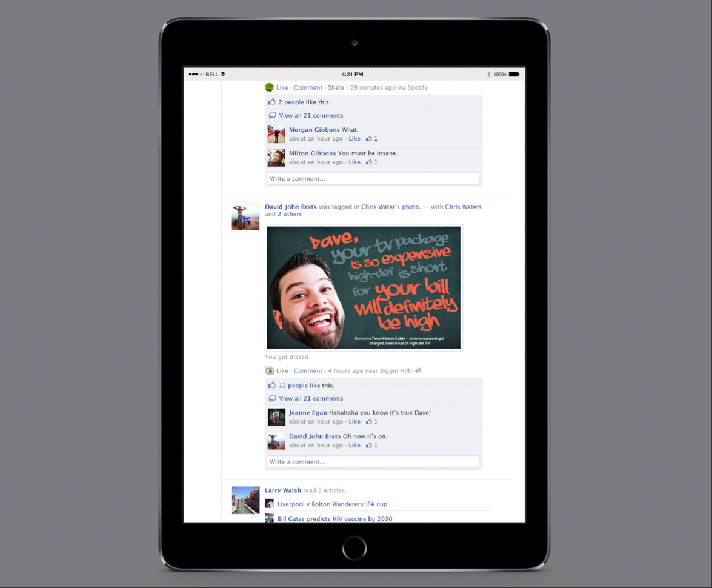
Task: Click thumbs-up count on Jeanne Egan comment
Action: click(372, 422)
